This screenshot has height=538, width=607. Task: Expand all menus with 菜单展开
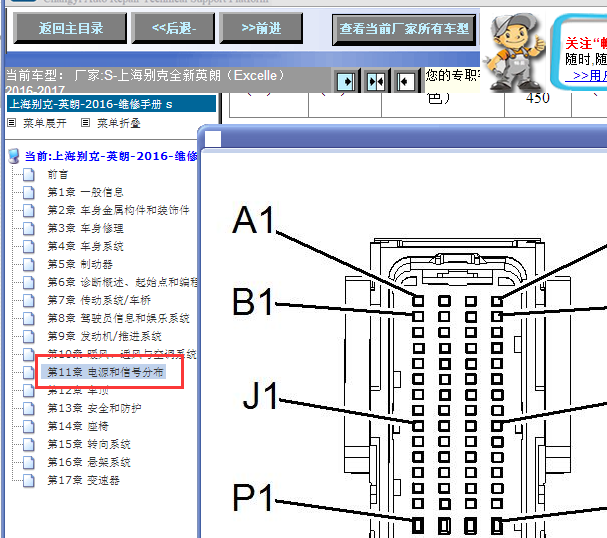[x=45, y=123]
